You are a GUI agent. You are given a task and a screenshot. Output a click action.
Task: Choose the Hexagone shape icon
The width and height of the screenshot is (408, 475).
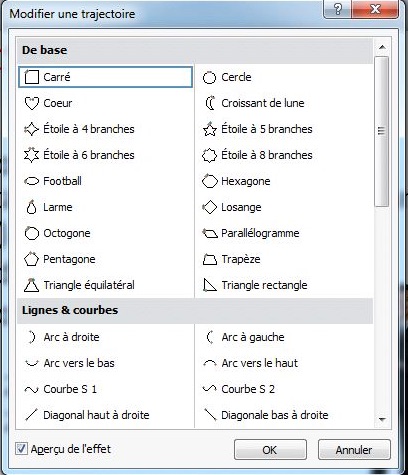point(210,181)
